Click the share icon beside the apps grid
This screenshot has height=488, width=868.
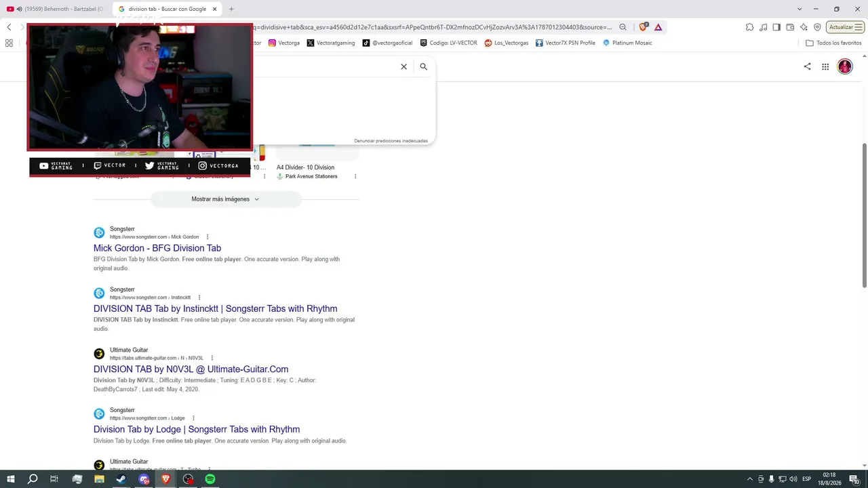tap(807, 66)
